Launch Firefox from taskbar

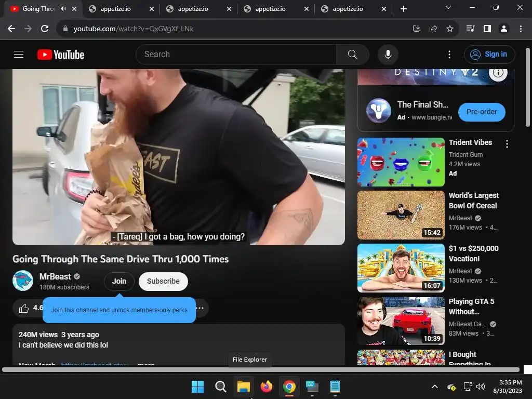[x=267, y=387]
